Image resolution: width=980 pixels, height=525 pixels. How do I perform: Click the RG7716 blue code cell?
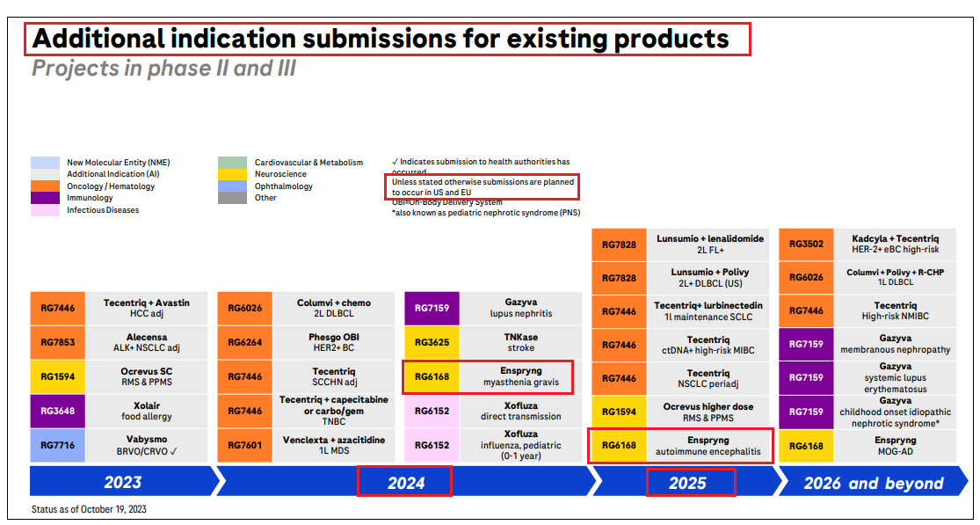click(59, 446)
